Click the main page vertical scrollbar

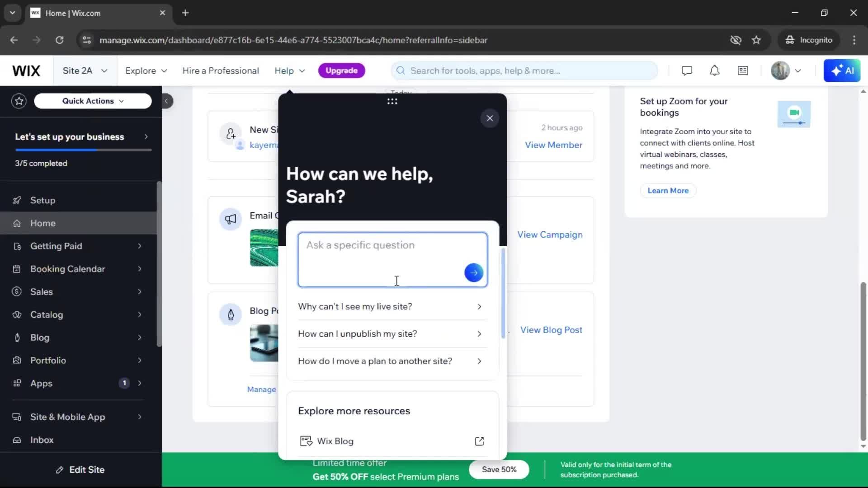point(863,361)
